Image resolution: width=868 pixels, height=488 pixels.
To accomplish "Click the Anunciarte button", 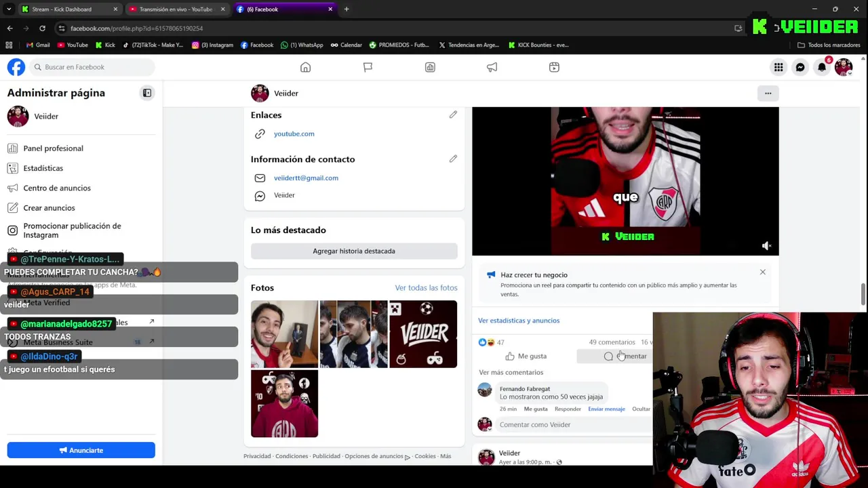I will [x=81, y=450].
